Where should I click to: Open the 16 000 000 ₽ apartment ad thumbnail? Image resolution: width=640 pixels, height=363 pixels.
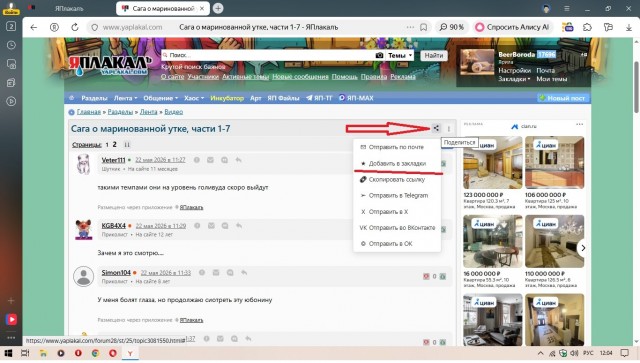[x=493, y=241]
